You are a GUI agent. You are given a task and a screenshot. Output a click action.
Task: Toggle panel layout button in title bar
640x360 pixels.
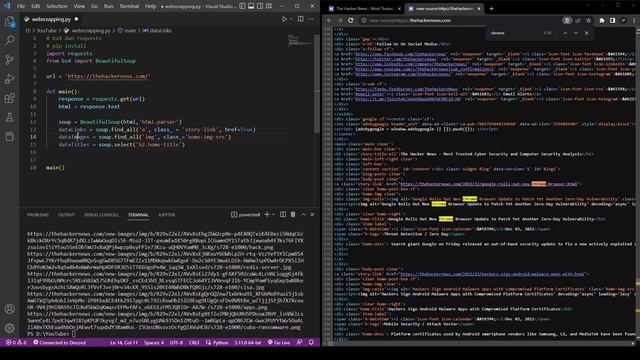pos(251,6)
